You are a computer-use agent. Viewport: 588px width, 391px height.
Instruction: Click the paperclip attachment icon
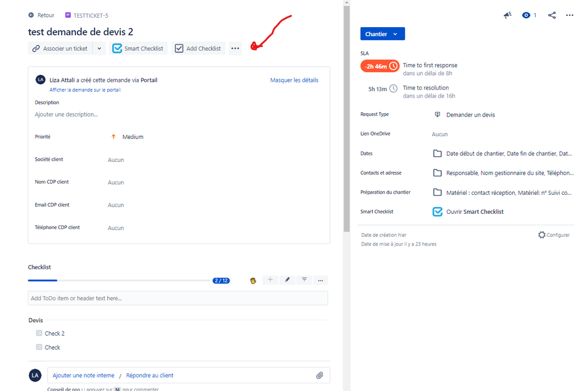(320, 375)
